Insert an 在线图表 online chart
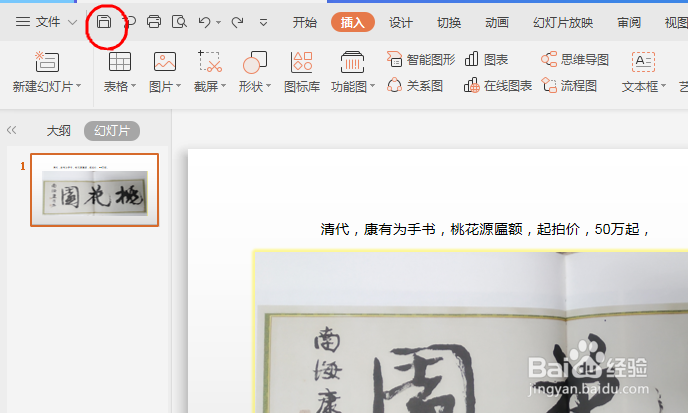Screen dimensions: 688x413 (498, 86)
